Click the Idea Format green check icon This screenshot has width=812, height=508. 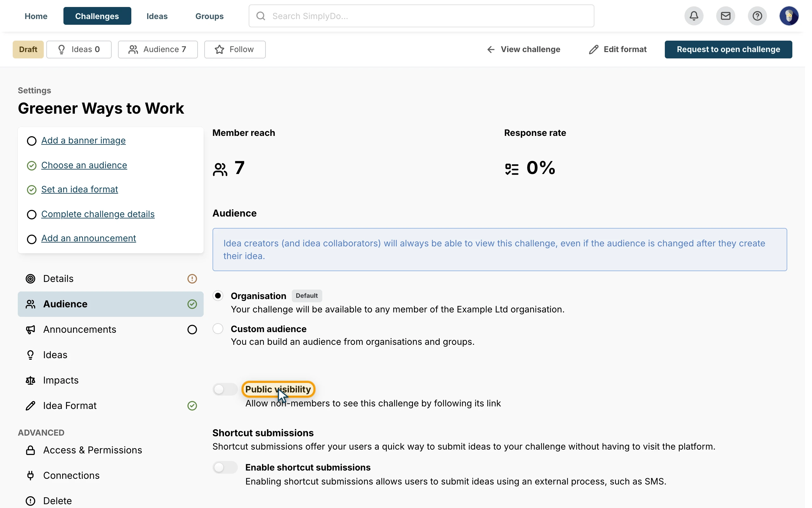[x=192, y=405]
